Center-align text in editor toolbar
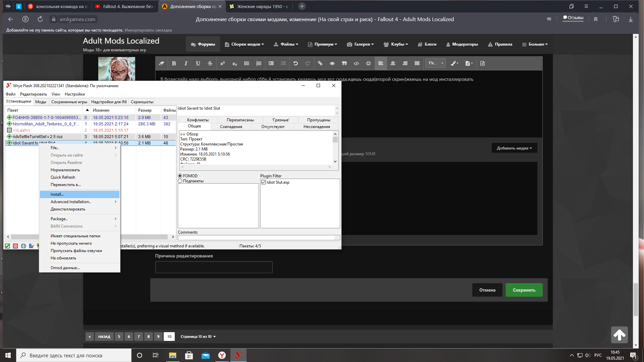Image resolution: width=644 pixels, height=362 pixels. (x=393, y=63)
